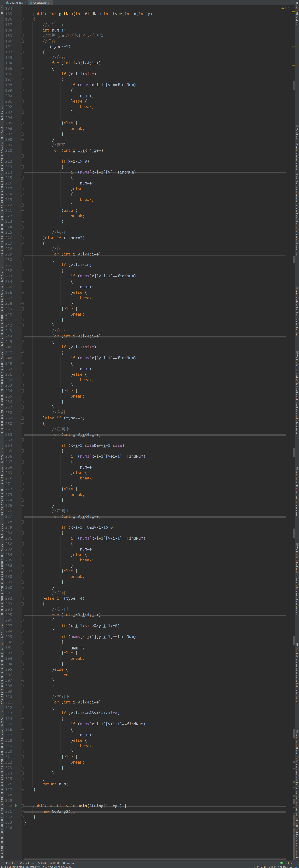Open the Terminal tool window
The width and height of the screenshot is (299, 868).
coord(69,863)
